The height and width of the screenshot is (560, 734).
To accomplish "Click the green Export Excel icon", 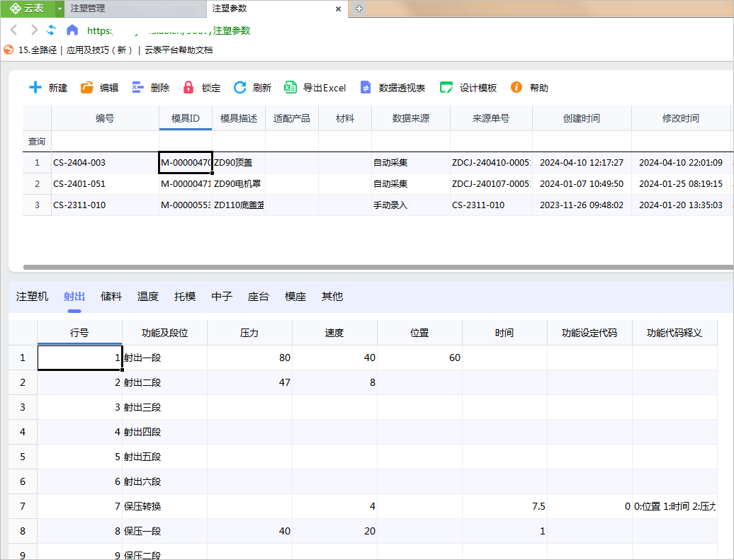I will pyautogui.click(x=290, y=88).
